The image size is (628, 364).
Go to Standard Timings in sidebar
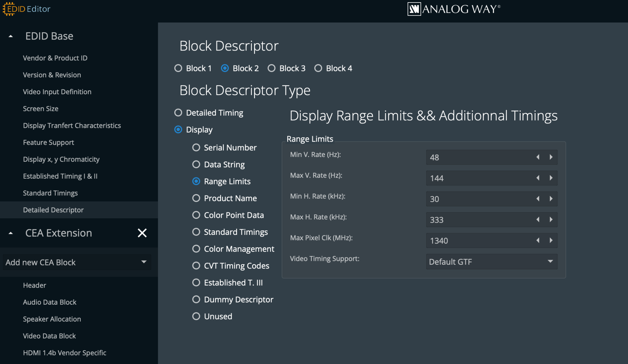coord(50,193)
